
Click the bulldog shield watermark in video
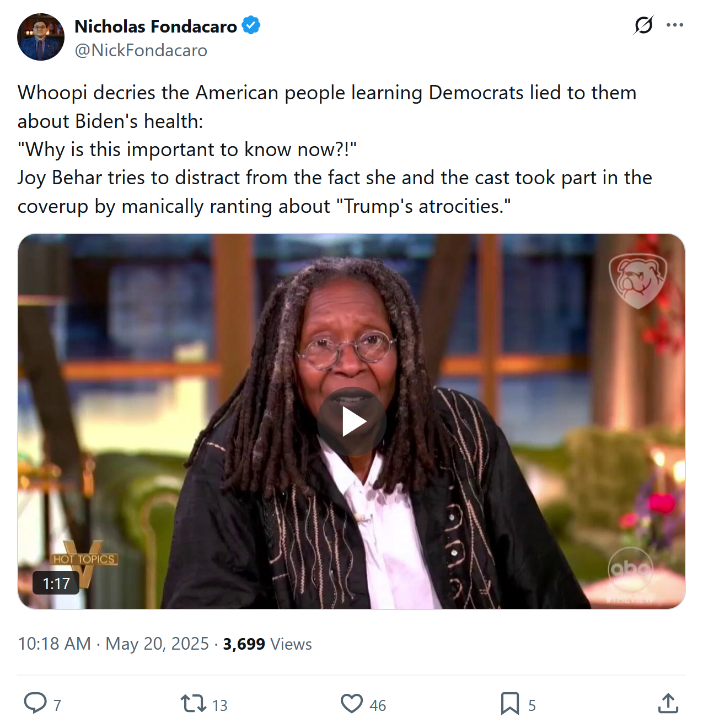point(638,281)
